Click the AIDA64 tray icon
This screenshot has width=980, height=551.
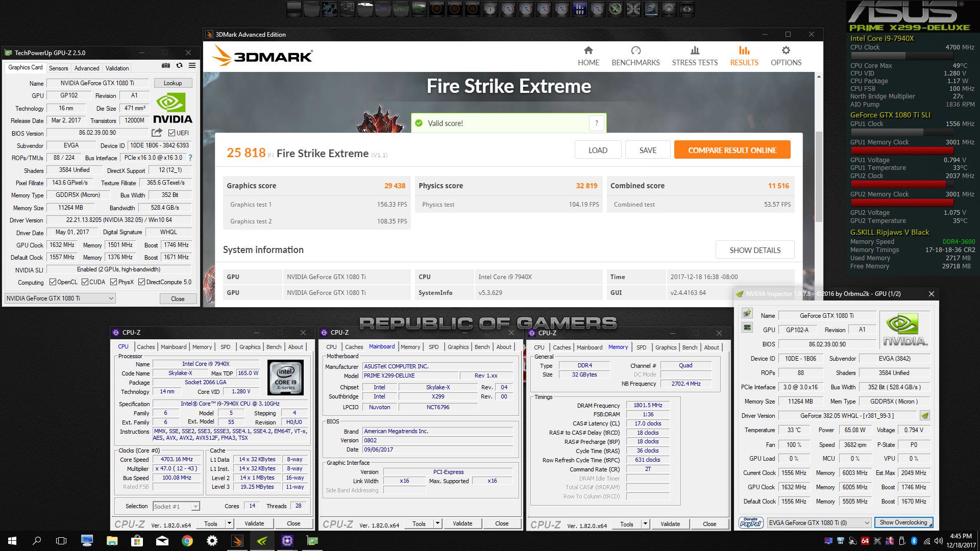point(865,541)
